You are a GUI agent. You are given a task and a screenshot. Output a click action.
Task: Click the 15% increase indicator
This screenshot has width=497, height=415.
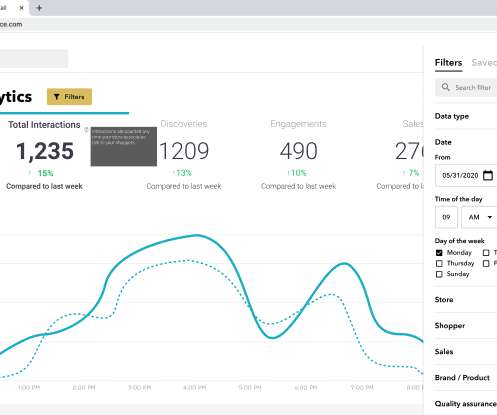(41, 173)
